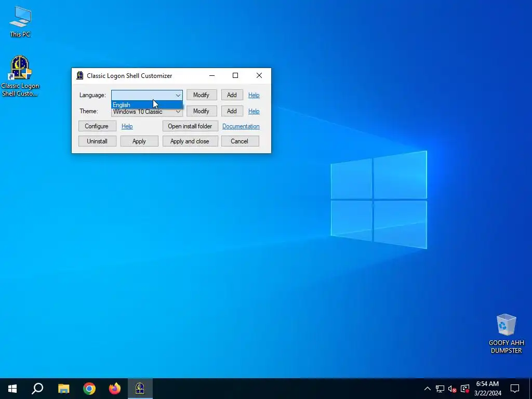Click Modify next to Language

pos(202,95)
